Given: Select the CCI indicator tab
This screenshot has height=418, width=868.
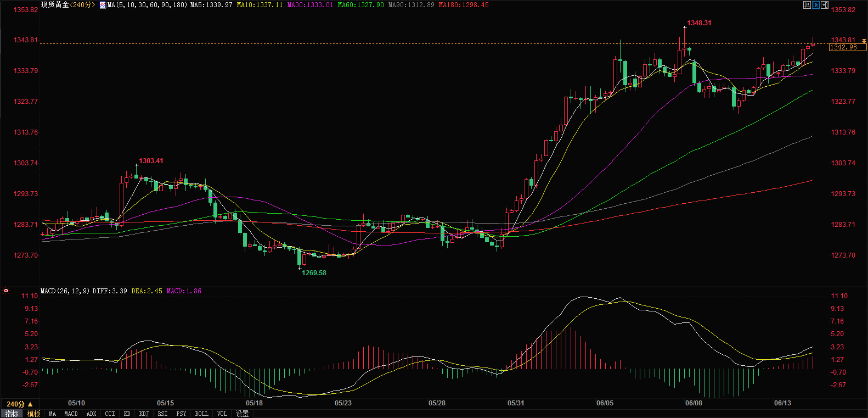Looking at the screenshot, I should pos(110,414).
